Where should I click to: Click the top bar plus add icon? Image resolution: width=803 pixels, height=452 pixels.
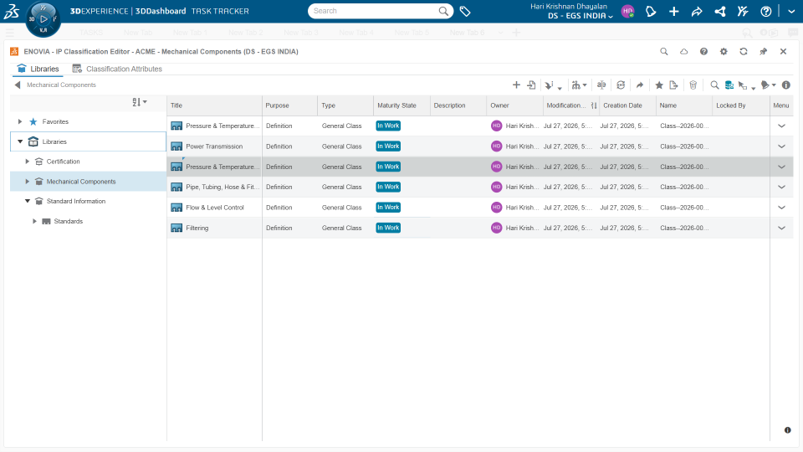point(674,11)
